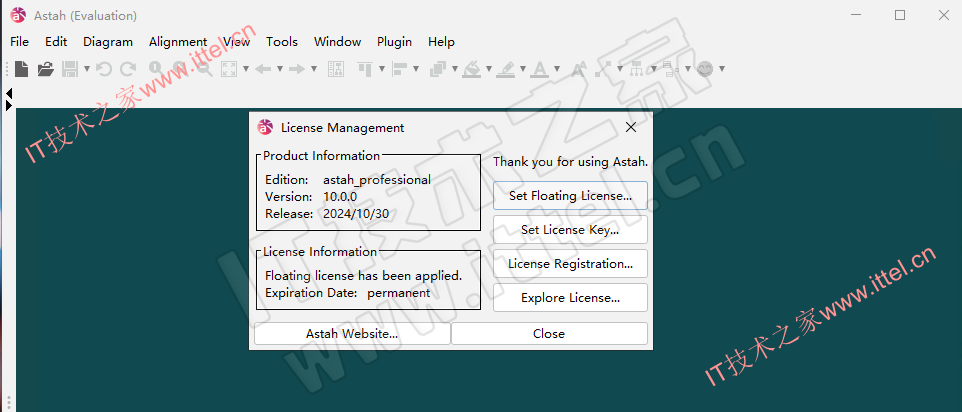Viewport: 962px width, 412px height.
Task: Click the line style connector icon
Action: tap(603, 69)
